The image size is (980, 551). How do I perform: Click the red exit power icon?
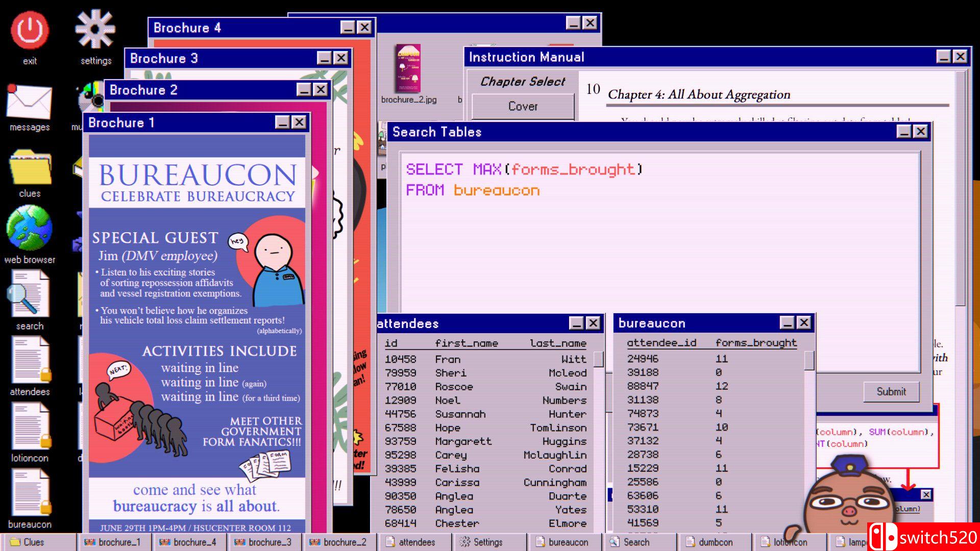[30, 30]
